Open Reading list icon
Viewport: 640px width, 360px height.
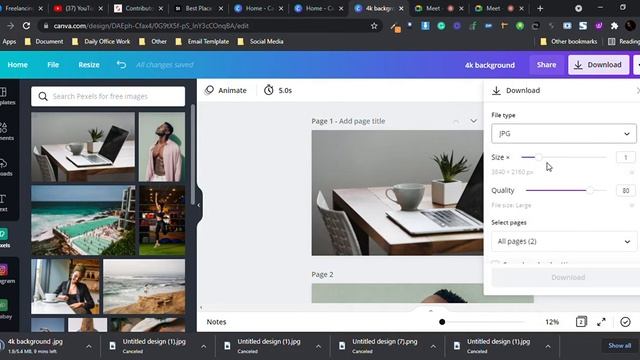[x=611, y=42]
